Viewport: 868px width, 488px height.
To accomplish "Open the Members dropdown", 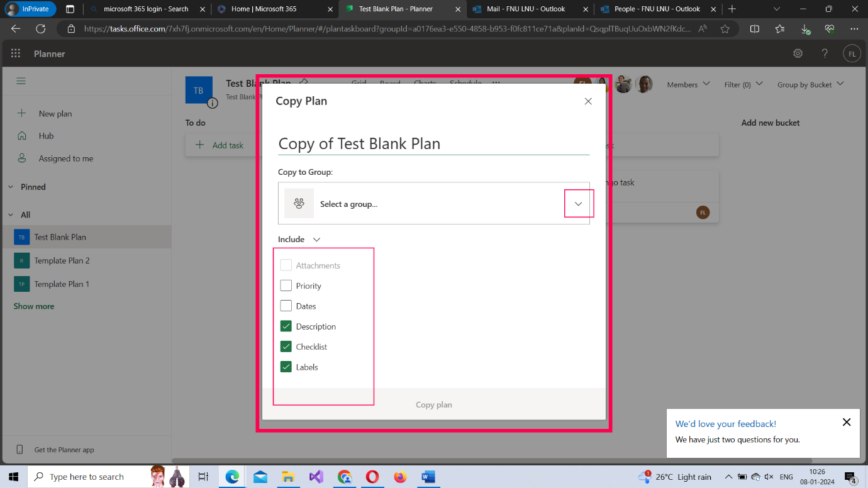I will click(688, 84).
